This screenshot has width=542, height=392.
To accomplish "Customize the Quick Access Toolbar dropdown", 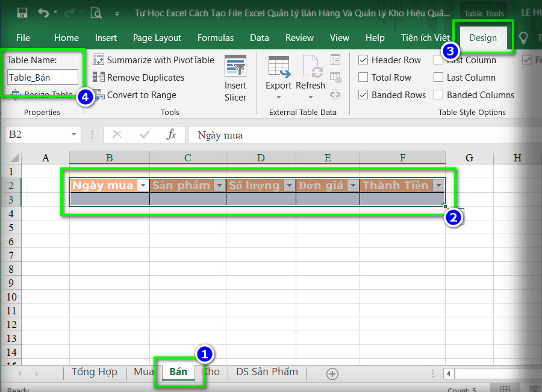I will [x=117, y=14].
